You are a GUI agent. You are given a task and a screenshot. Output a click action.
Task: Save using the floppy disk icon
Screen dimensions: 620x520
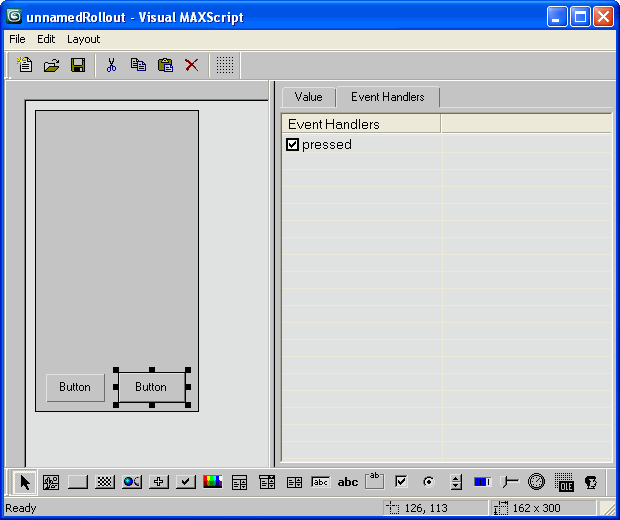tap(77, 65)
